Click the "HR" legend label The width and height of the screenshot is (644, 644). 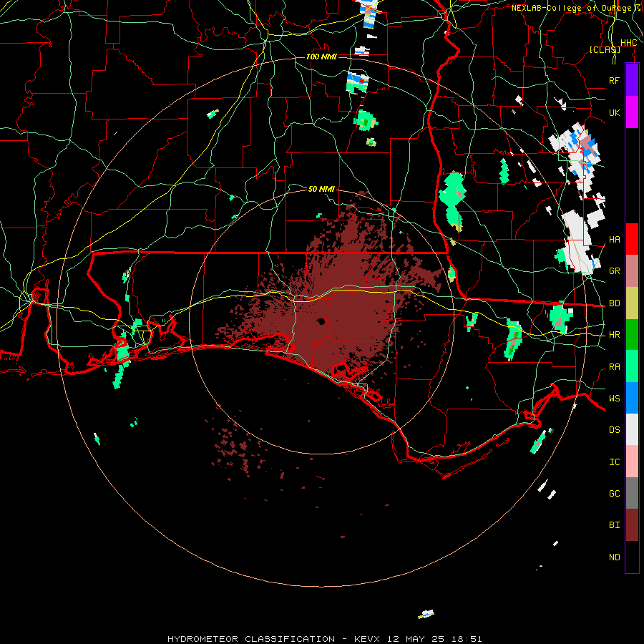pyautogui.click(x=615, y=335)
